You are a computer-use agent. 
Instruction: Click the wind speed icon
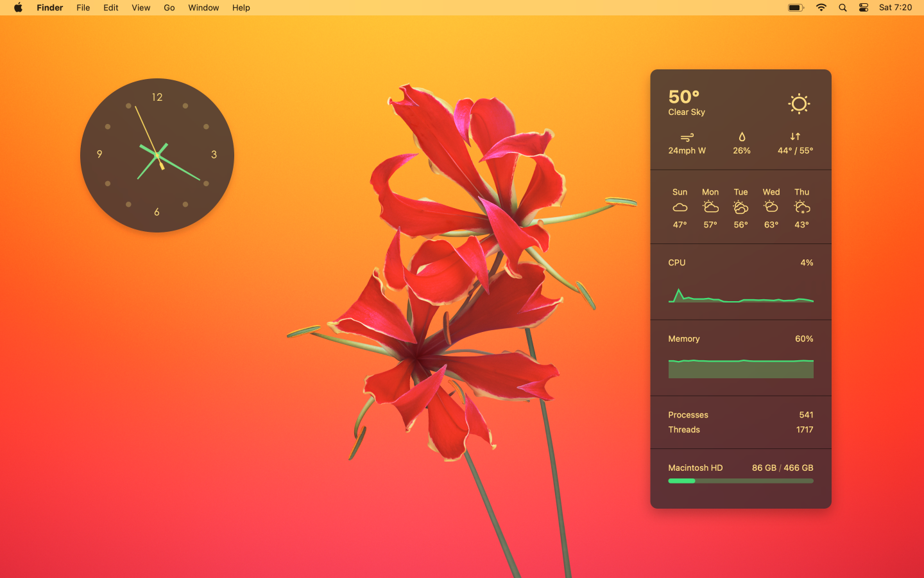click(x=687, y=137)
